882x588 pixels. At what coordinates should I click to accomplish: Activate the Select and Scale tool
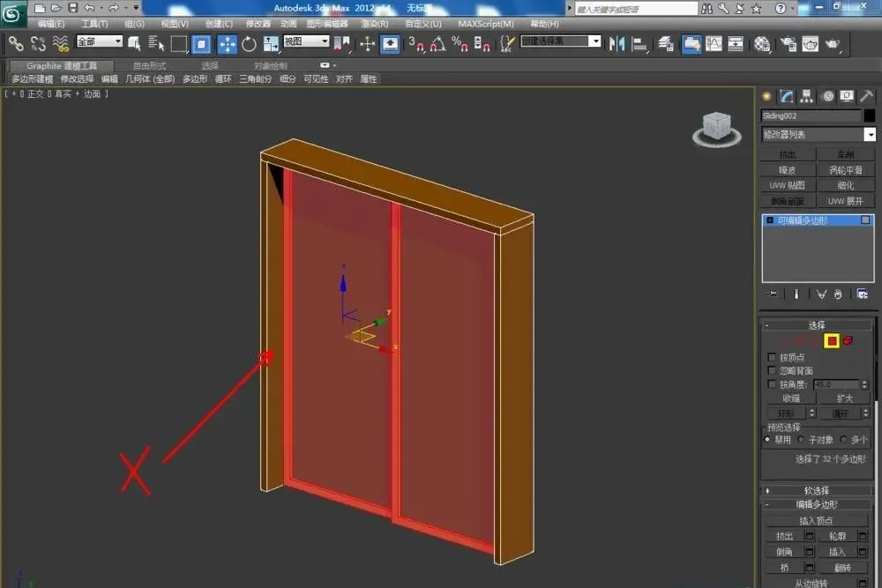tap(271, 43)
